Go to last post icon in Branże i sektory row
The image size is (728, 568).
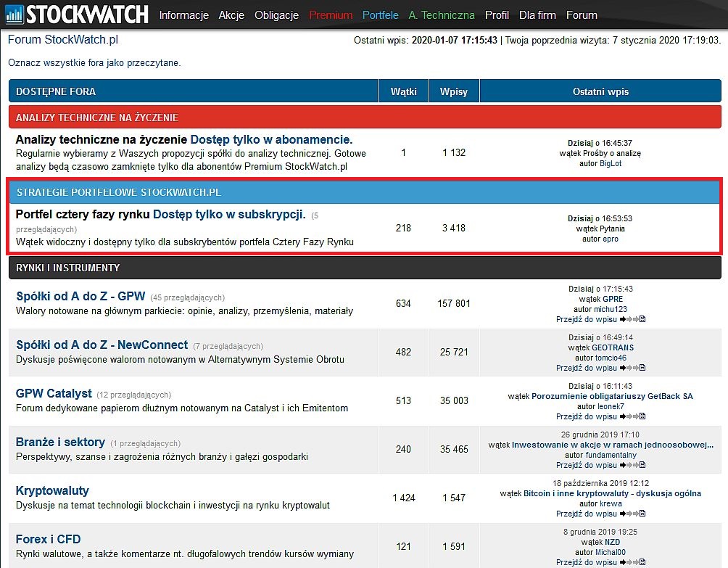(632, 465)
